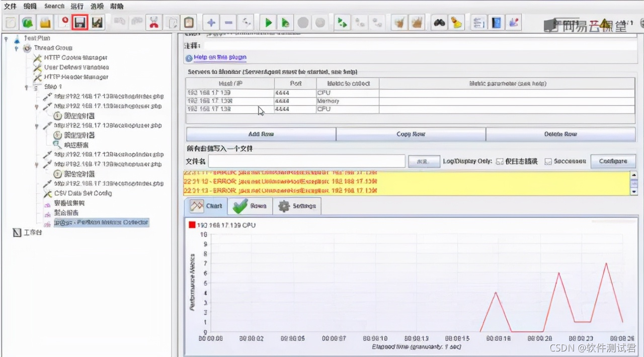Image resolution: width=644 pixels, height=357 pixels.
Task: Expand all nodes with plus icon
Action: [211, 22]
